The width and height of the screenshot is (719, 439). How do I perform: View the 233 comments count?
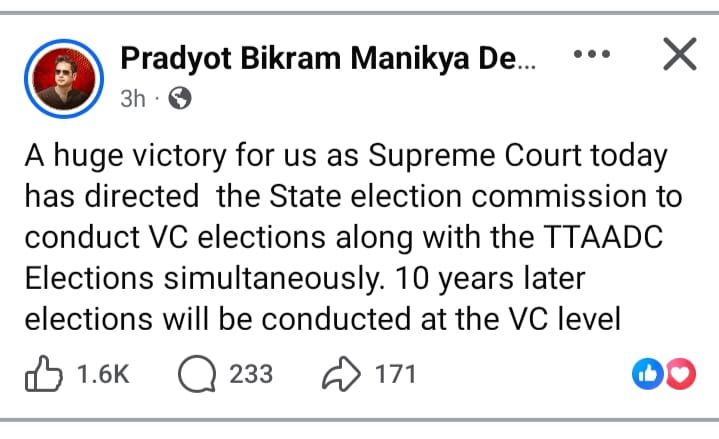click(x=250, y=374)
